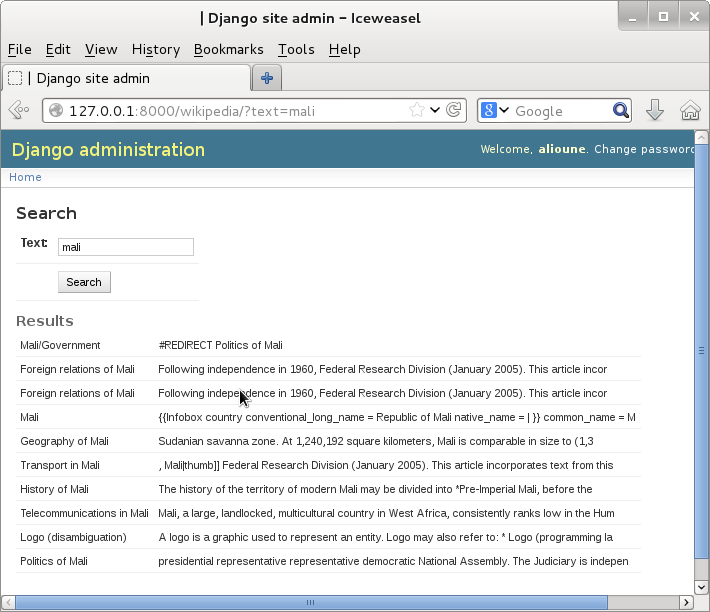Open the Tools menu

(296, 49)
